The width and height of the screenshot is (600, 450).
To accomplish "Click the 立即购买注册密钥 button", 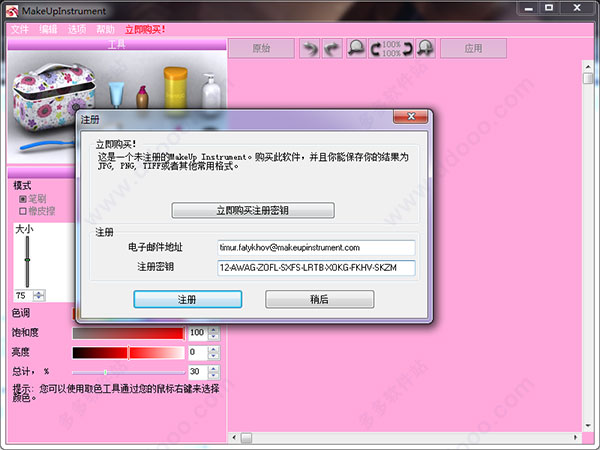I will coord(253,210).
